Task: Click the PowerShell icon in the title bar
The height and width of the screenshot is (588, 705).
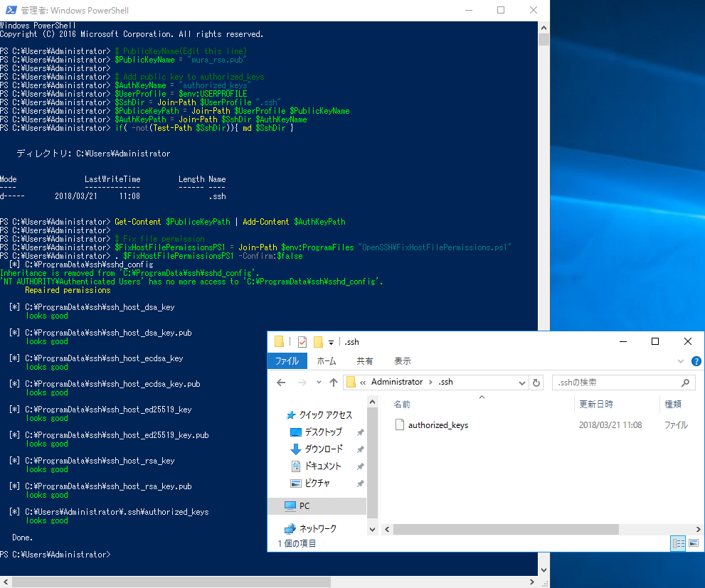Action: (x=11, y=10)
